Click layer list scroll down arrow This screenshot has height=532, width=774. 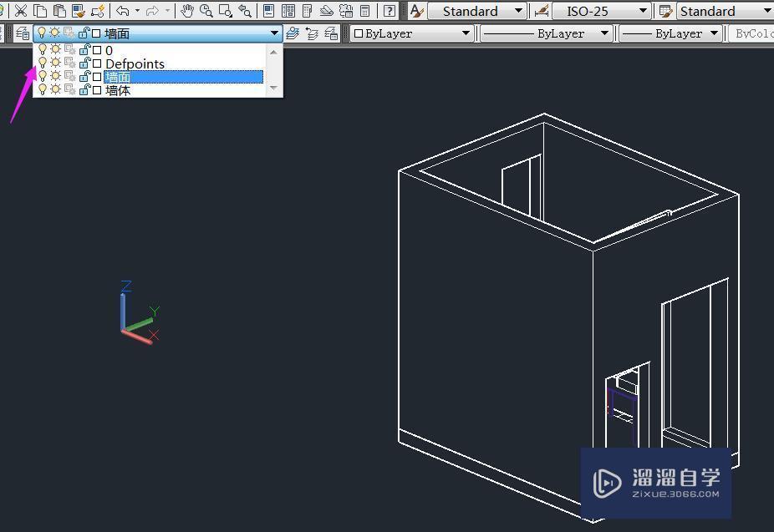point(273,88)
